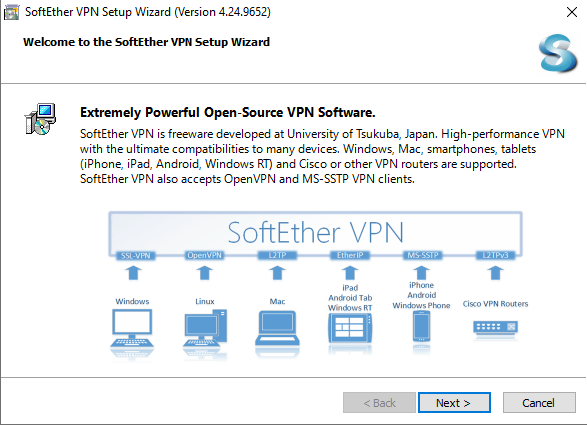Viewport: 587px width, 425px height.
Task: Click the Linux device label
Action: [205, 301]
